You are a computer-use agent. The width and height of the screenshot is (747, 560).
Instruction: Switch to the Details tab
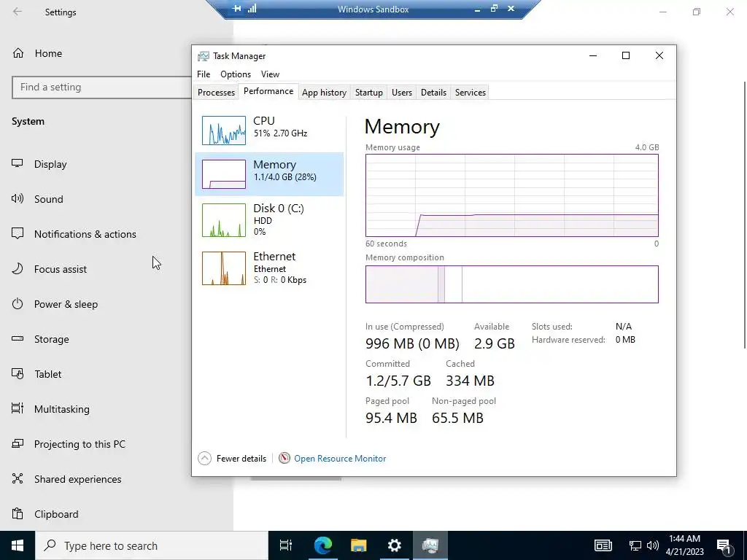tap(433, 93)
